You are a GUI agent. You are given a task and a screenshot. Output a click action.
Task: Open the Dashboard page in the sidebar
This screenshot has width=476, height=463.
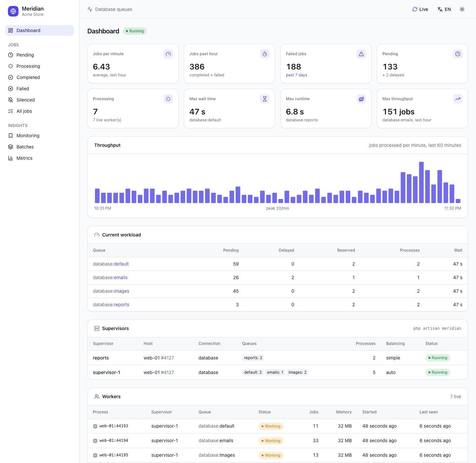pos(39,30)
